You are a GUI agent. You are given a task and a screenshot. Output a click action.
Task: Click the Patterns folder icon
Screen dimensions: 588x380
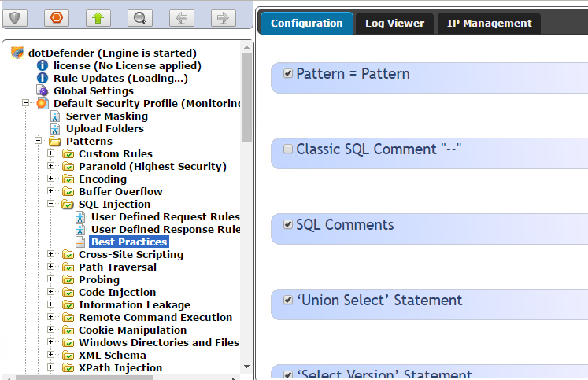(x=55, y=142)
